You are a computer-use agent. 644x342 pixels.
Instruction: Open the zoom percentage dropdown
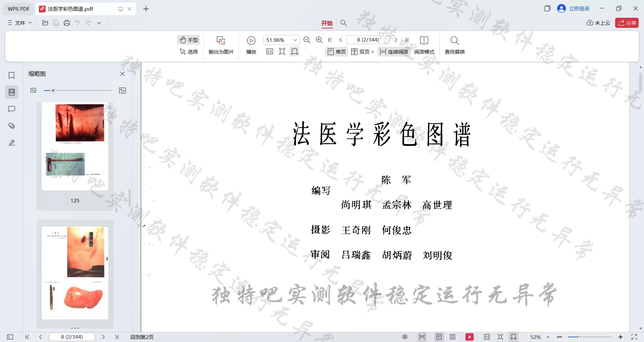coord(295,40)
